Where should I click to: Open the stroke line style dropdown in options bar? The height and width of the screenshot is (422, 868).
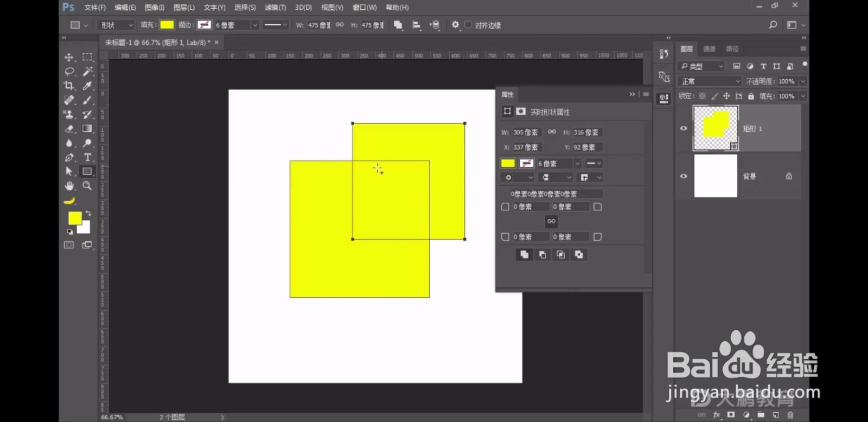coord(276,25)
